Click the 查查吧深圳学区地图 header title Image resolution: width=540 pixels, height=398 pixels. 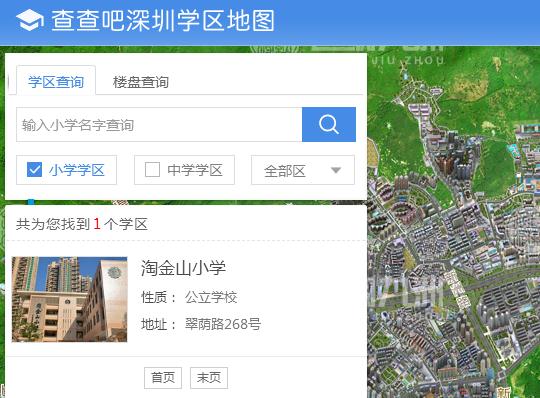(163, 21)
